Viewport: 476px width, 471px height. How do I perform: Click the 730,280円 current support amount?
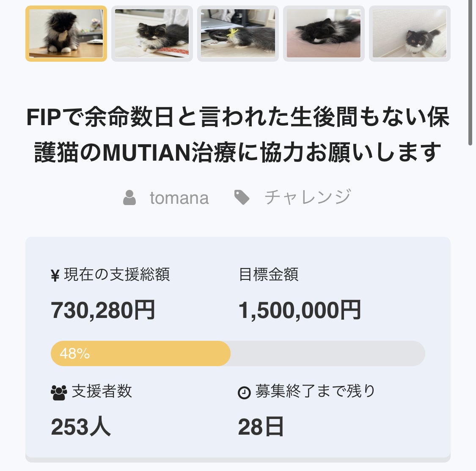(x=103, y=310)
